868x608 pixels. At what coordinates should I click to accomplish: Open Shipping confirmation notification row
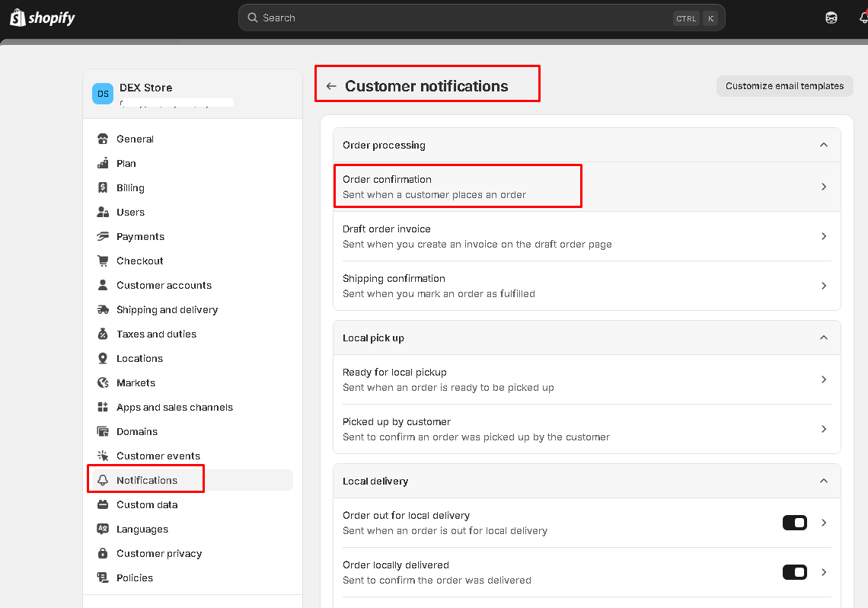tap(586, 286)
